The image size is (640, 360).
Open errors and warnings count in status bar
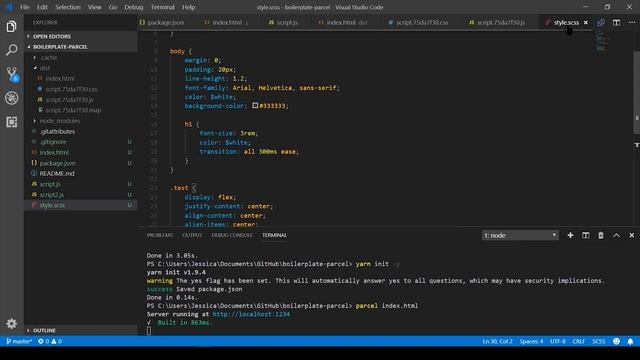49,341
